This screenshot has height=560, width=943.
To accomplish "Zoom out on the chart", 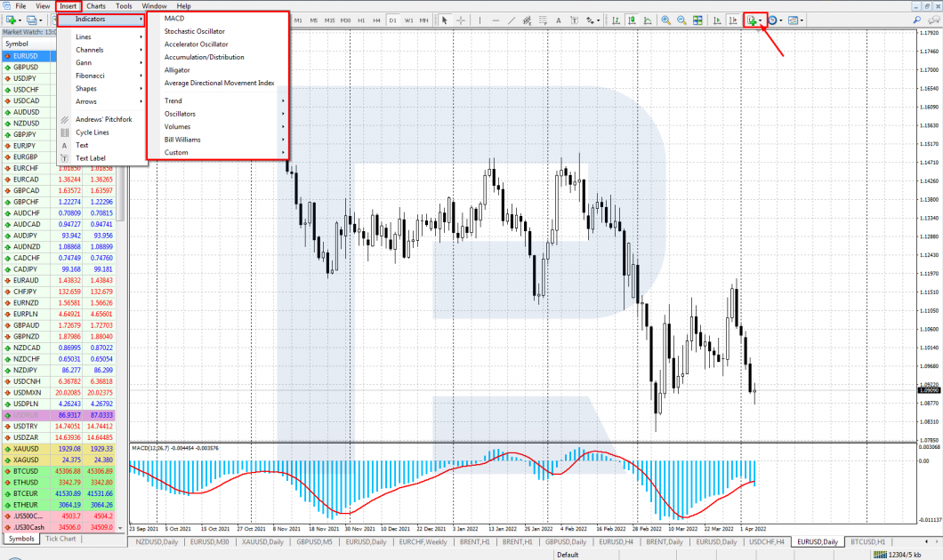I will pyautogui.click(x=681, y=20).
